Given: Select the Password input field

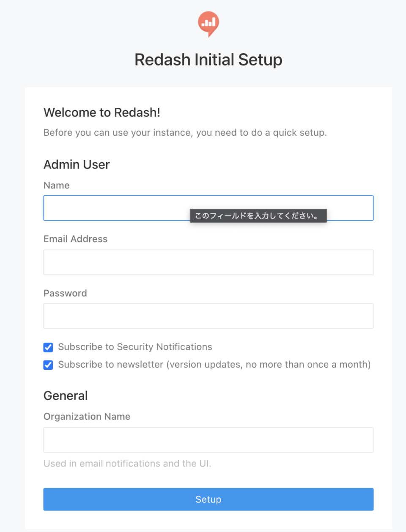Looking at the screenshot, I should 208,316.
